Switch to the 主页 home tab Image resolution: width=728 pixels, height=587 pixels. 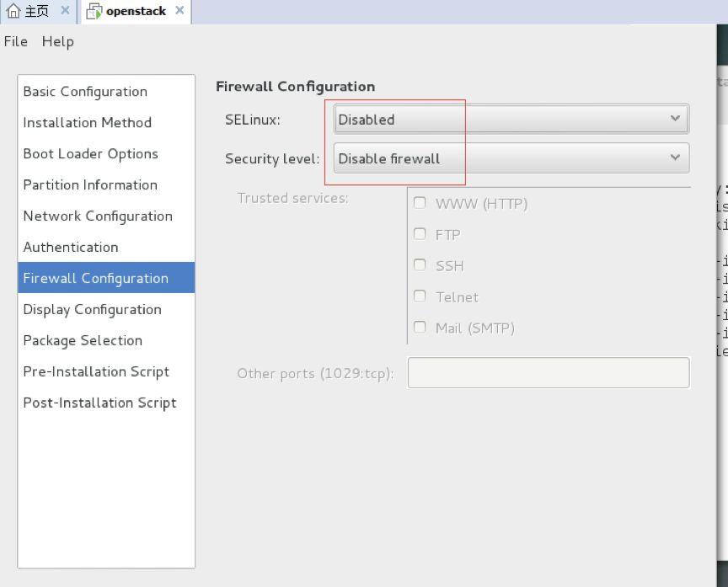click(x=30, y=11)
